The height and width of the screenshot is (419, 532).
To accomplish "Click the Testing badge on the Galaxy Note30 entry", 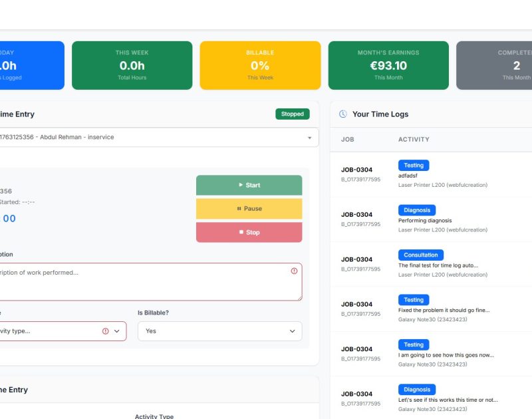I will point(414,299).
